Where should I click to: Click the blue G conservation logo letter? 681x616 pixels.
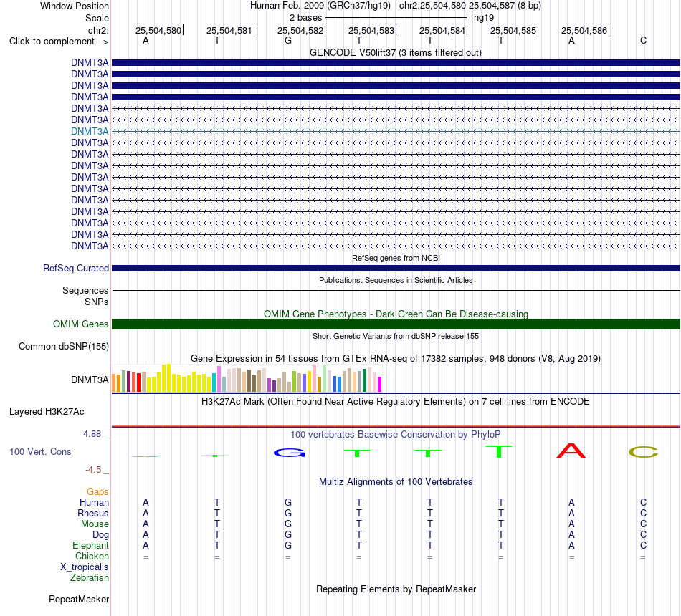tap(290, 453)
